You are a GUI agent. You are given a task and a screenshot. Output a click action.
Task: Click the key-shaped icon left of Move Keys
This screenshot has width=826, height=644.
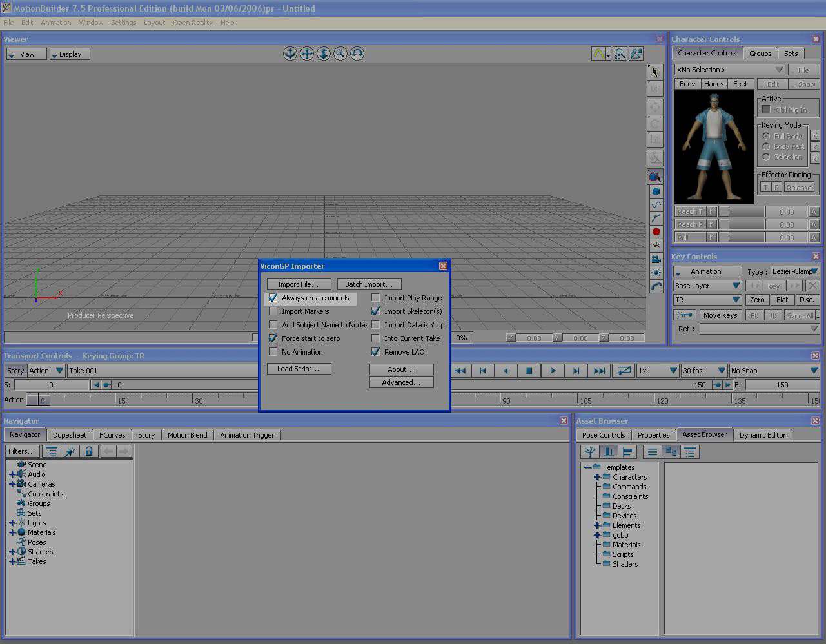[685, 315]
